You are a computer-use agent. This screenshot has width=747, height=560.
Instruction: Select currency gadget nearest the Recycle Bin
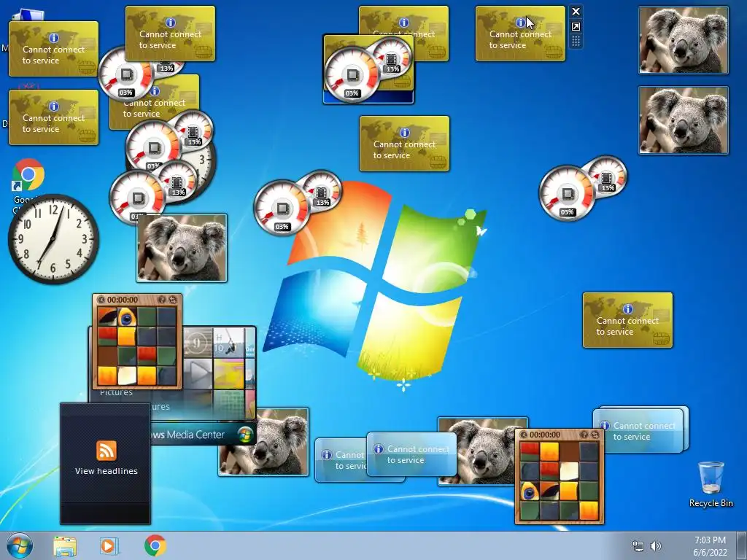tap(627, 320)
